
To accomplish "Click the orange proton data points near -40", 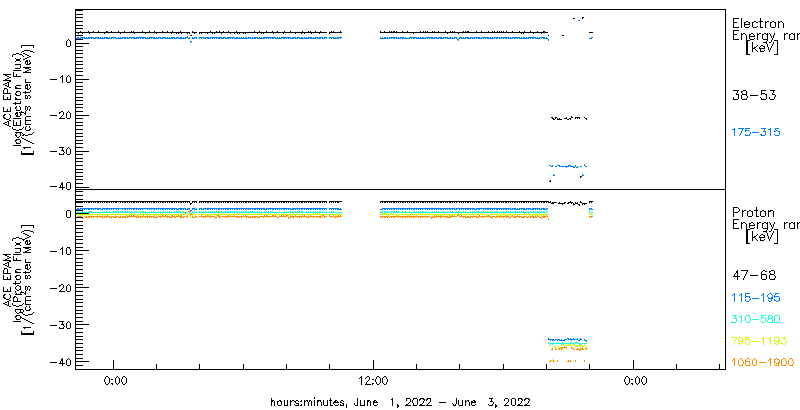I will point(567,361).
